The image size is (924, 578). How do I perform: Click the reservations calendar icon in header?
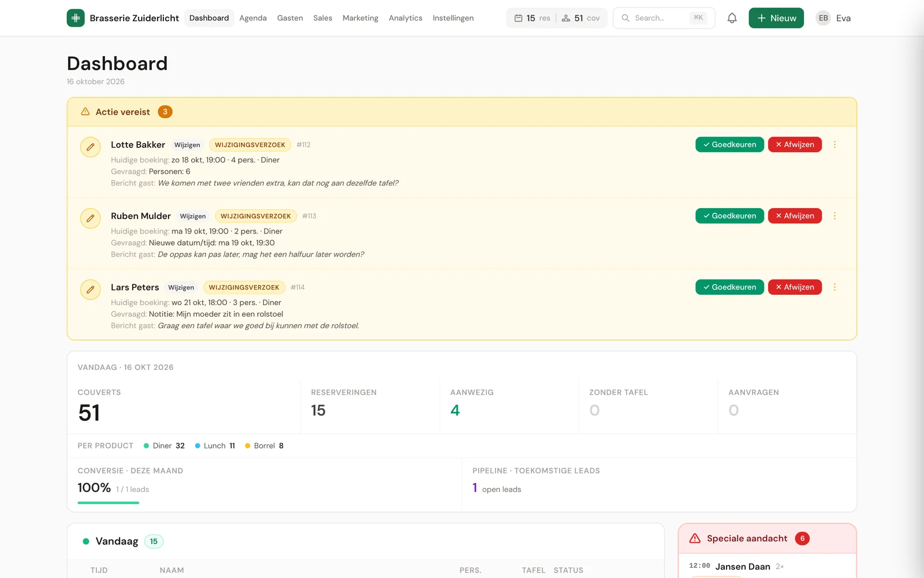(518, 18)
